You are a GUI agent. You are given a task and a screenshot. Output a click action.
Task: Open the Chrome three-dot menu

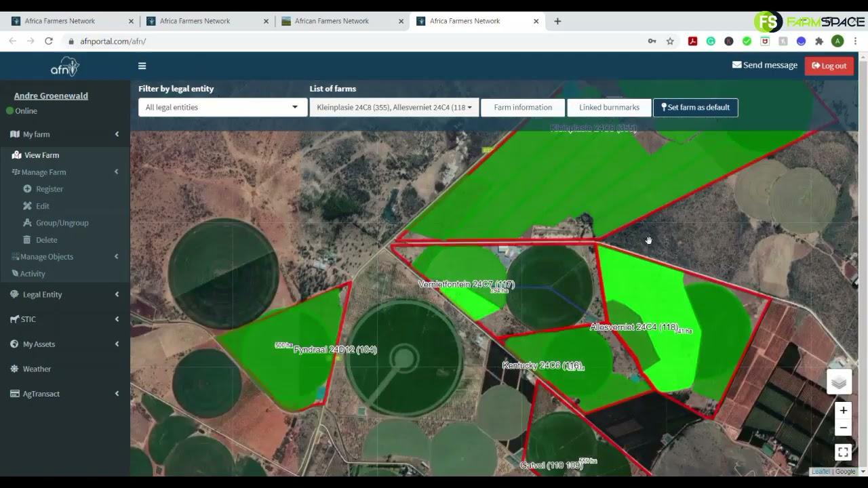click(x=856, y=41)
